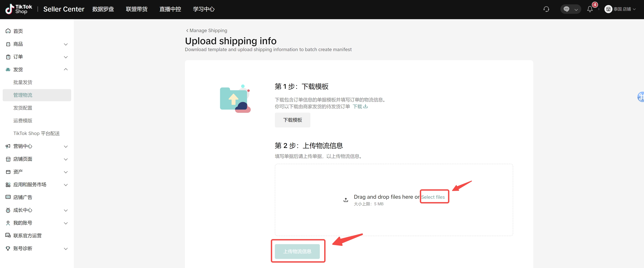Open the 数据罗盘 top menu
The width and height of the screenshot is (644, 268).
click(x=103, y=9)
